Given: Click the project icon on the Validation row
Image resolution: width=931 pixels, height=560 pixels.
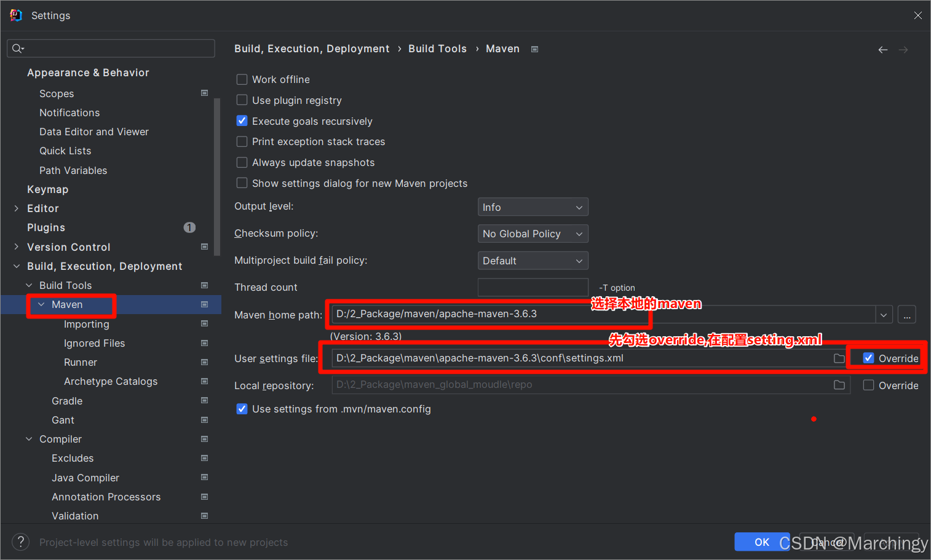Looking at the screenshot, I should [x=205, y=516].
